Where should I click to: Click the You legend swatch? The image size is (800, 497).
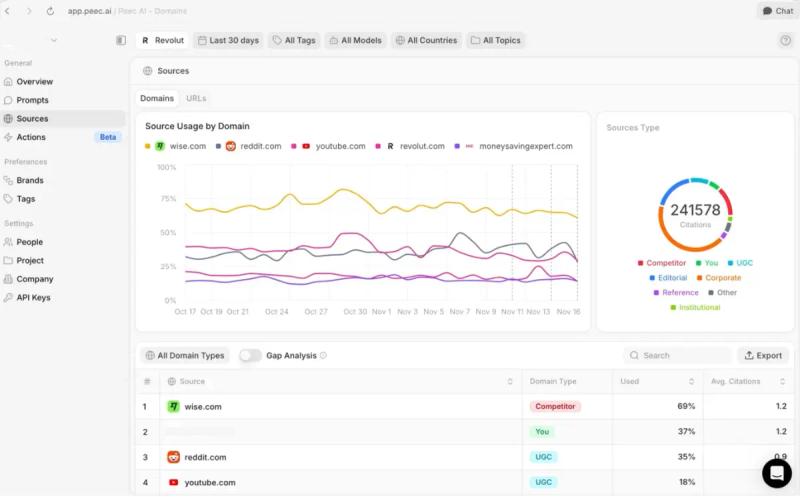coord(698,263)
